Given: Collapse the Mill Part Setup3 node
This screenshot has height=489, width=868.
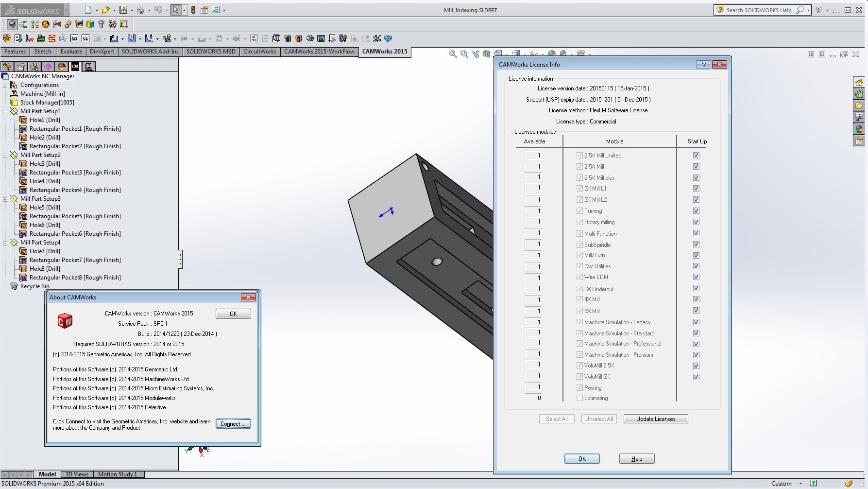Looking at the screenshot, I should tap(5, 199).
